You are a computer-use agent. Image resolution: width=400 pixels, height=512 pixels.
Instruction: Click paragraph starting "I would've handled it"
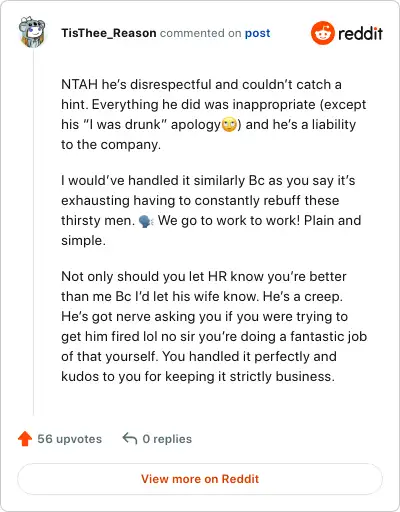pos(211,210)
